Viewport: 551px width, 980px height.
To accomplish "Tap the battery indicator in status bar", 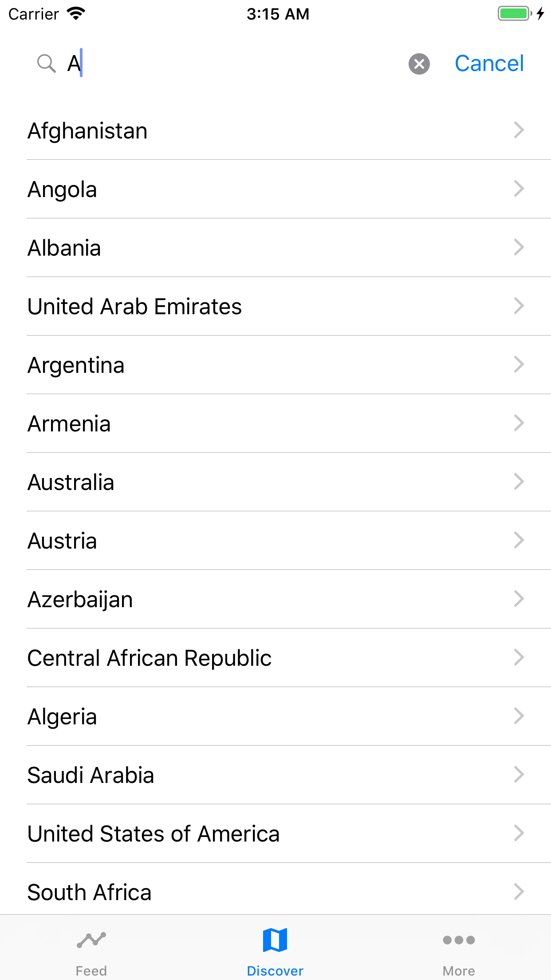I will (515, 13).
